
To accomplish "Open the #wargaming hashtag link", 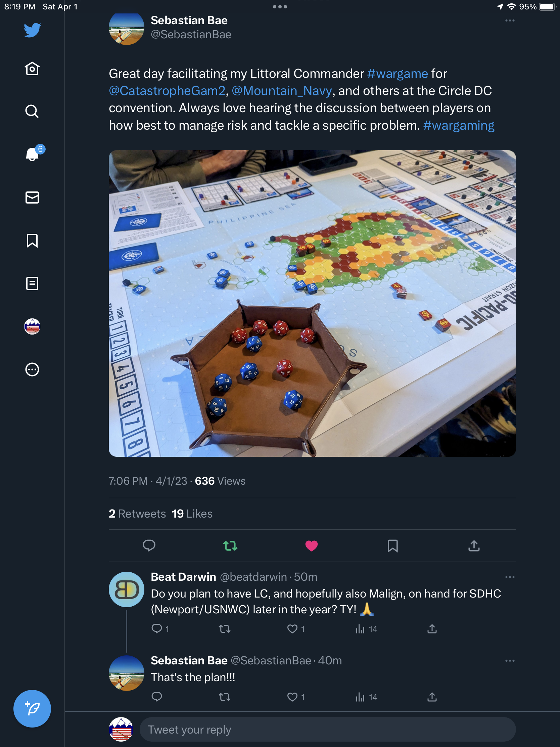I will coord(458,125).
